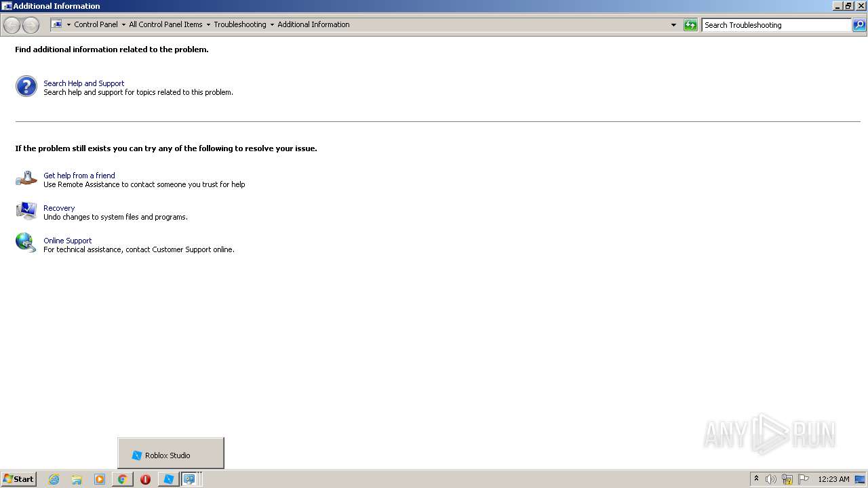Image resolution: width=868 pixels, height=488 pixels.
Task: Select the Additional Information breadcrumb
Action: point(313,24)
